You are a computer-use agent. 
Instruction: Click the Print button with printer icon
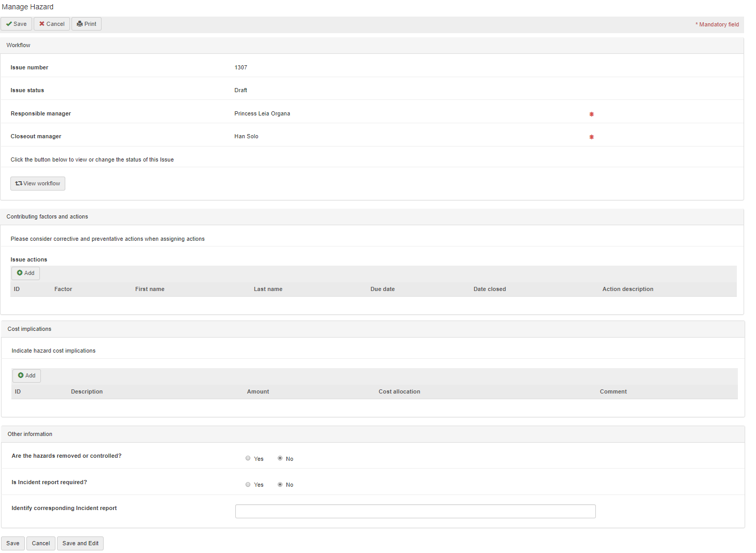pos(87,24)
